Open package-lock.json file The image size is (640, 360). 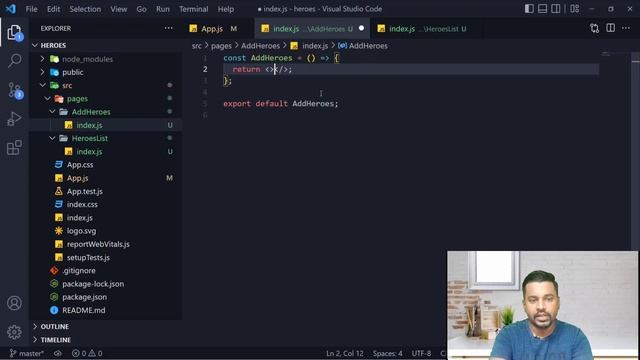(106, 284)
